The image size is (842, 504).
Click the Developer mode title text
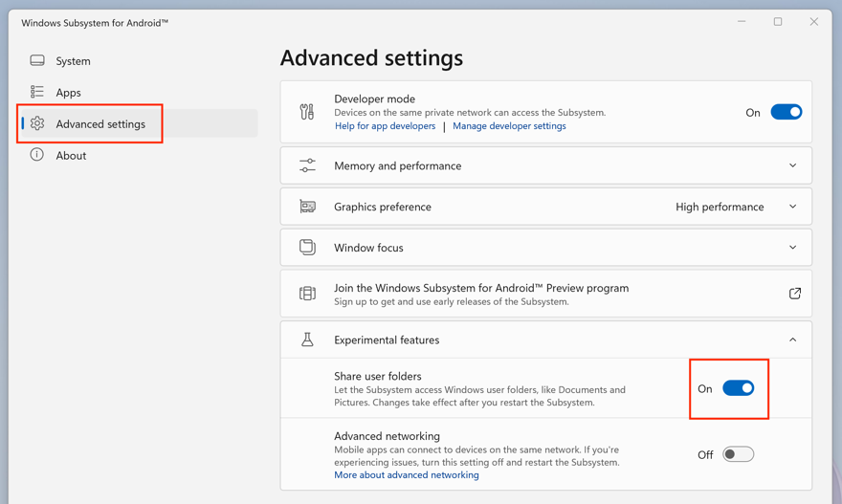pyautogui.click(x=374, y=99)
